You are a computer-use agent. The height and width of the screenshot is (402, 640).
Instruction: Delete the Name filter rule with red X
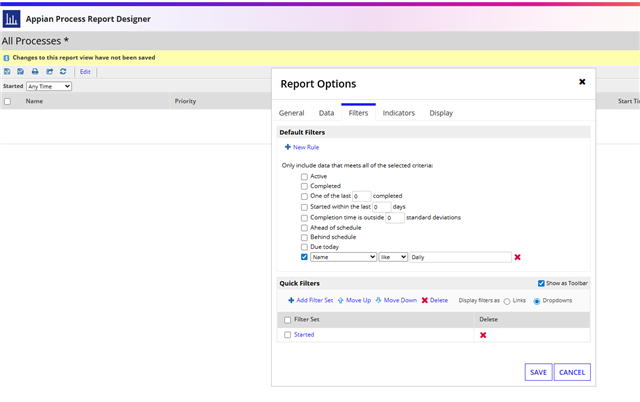coord(517,257)
